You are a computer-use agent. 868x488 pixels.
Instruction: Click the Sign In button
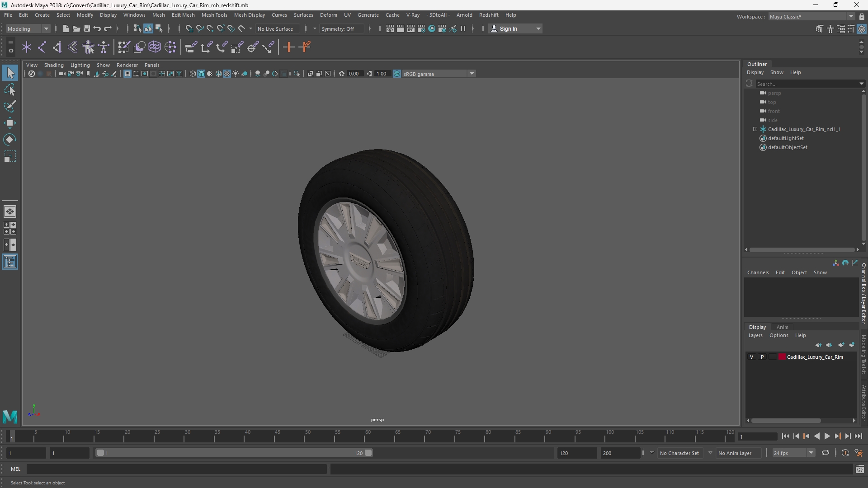[515, 28]
